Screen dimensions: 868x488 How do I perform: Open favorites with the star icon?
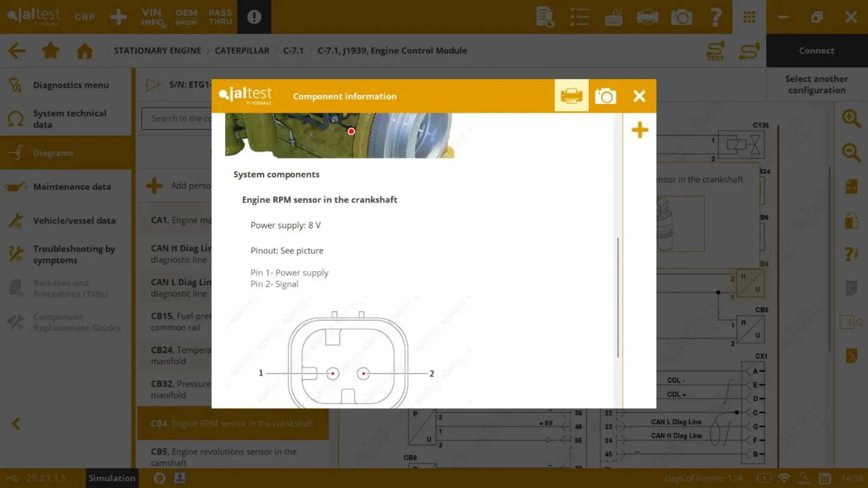[x=50, y=51]
